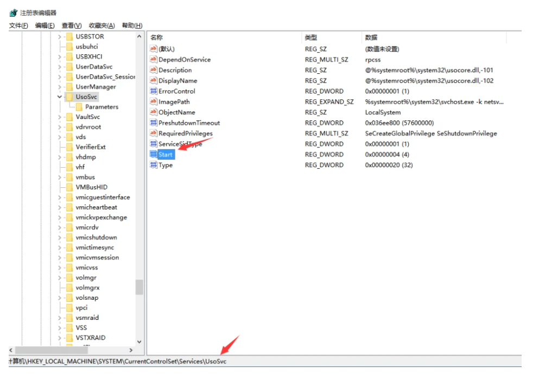Click the Parameters subkey folder icon
Image resolution: width=539 pixels, height=392 pixels.
pyautogui.click(x=79, y=107)
